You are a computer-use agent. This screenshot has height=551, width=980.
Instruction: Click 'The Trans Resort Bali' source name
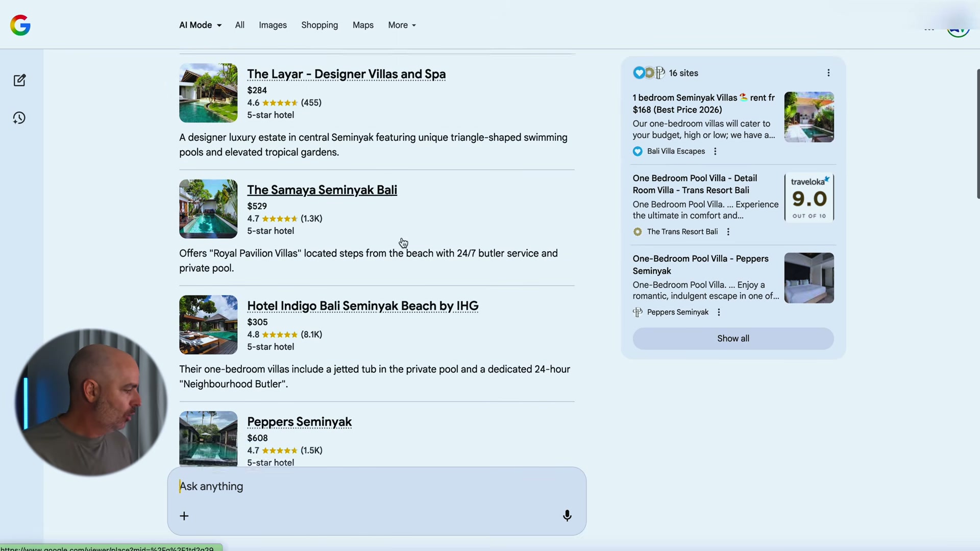click(682, 232)
